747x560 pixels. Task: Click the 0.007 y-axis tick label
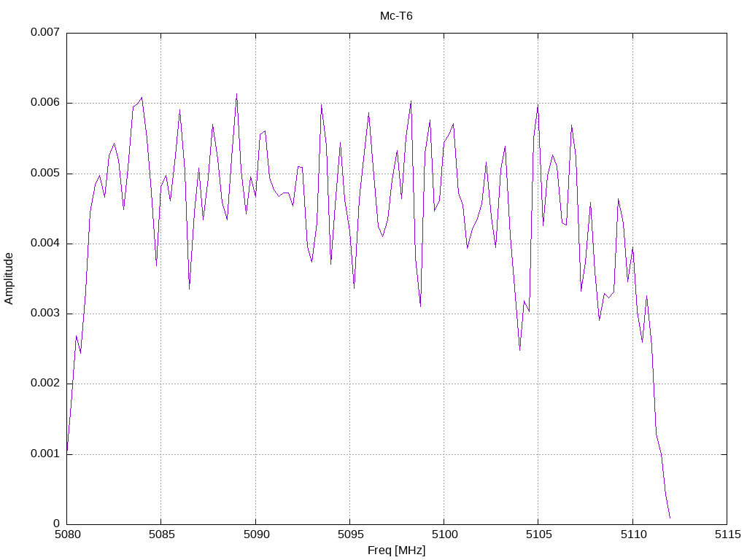(x=45, y=32)
